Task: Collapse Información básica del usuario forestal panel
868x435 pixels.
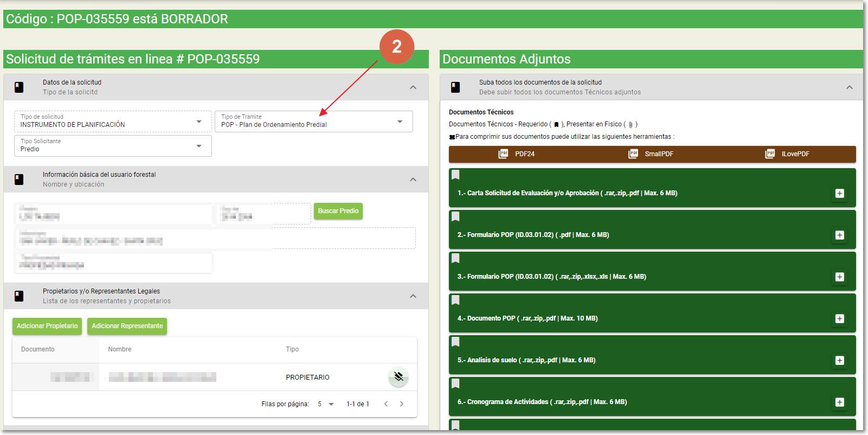Action: coord(413,180)
